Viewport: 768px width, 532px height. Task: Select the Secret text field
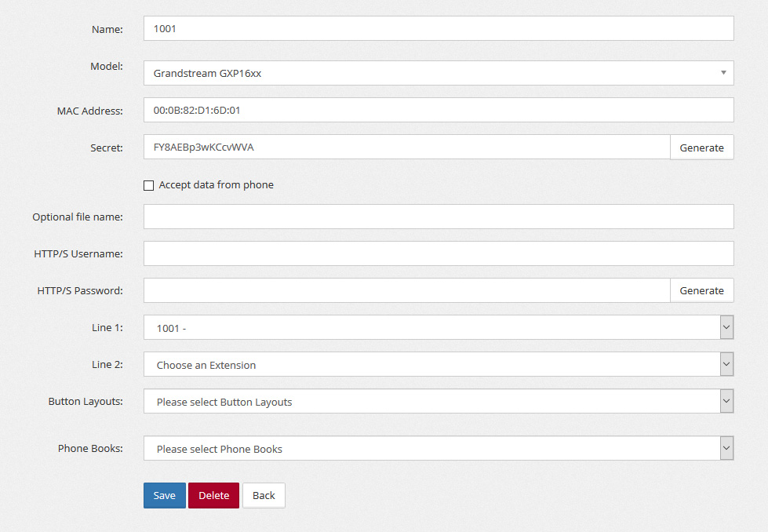(404, 147)
